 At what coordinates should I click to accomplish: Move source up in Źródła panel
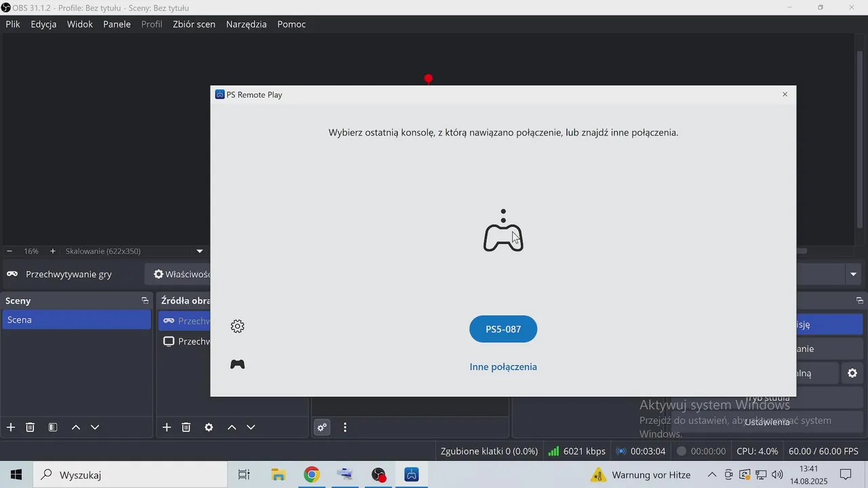(x=232, y=427)
